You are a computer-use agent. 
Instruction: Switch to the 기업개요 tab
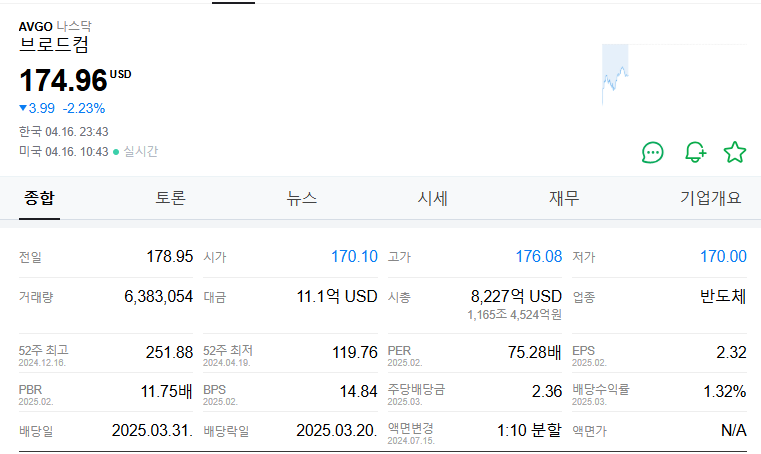(x=711, y=198)
